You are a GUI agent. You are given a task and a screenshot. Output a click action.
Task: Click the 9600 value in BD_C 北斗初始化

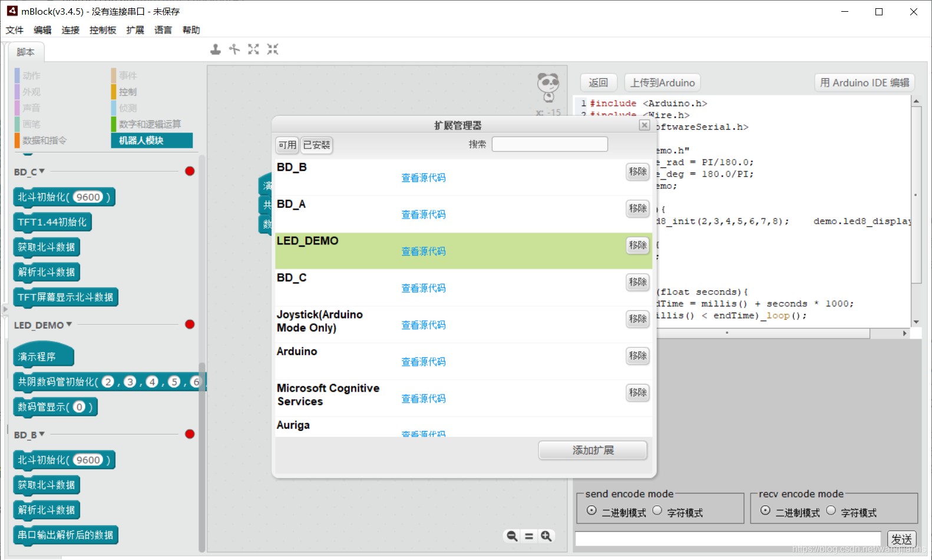tap(88, 197)
